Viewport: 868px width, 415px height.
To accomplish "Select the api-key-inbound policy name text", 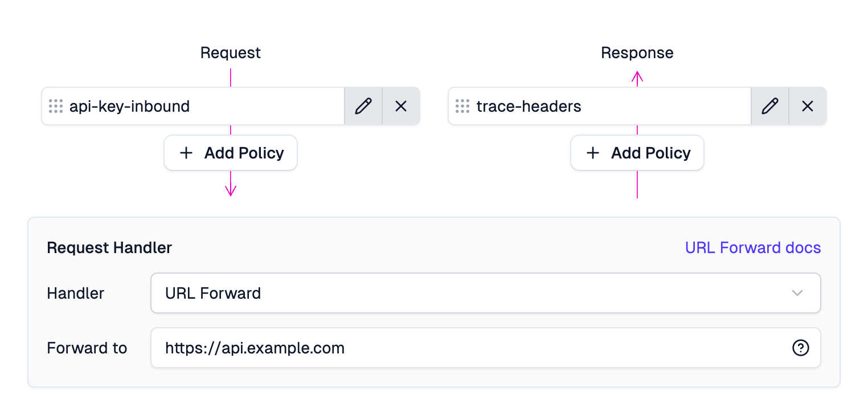I will tap(131, 106).
